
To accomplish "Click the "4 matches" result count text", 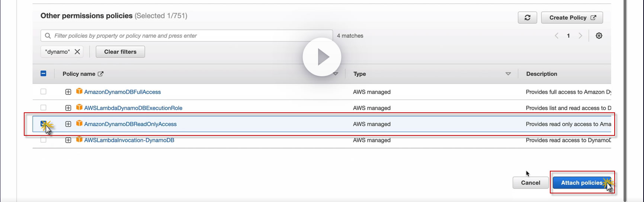I will click(x=350, y=36).
